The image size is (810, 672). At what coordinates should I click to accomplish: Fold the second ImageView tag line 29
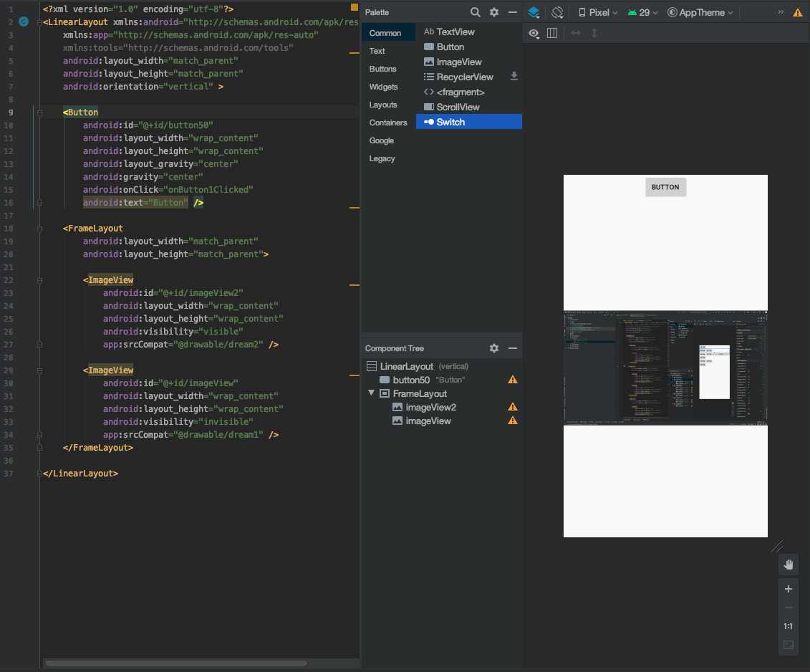(40, 370)
